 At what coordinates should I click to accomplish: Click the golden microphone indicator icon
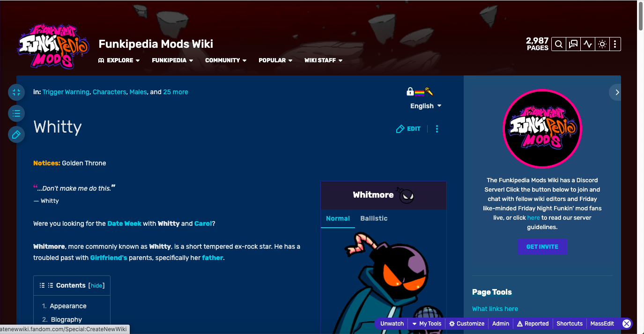(x=429, y=92)
